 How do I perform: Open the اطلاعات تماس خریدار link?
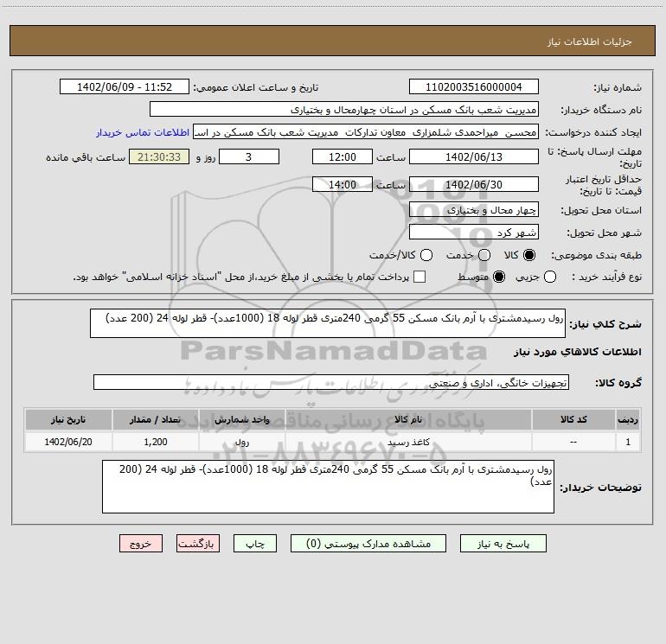[143, 132]
